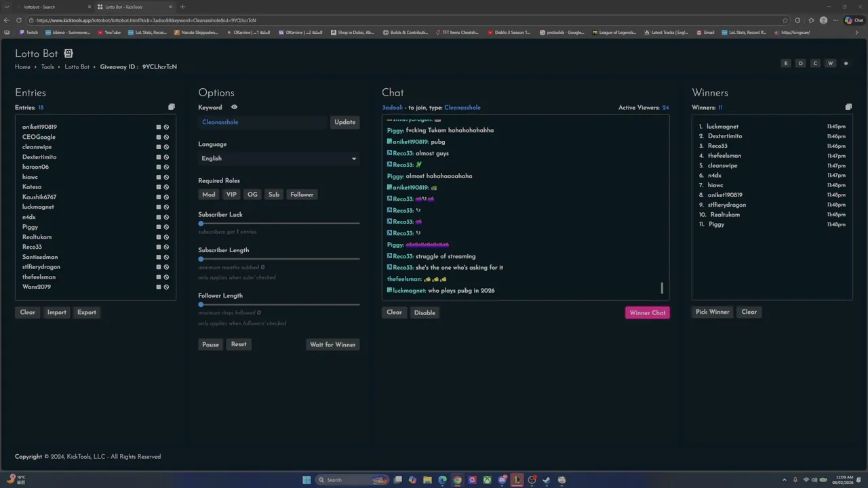Click the Subscriber Length slider handle
Screen dimensions: 868x488
[201, 259]
